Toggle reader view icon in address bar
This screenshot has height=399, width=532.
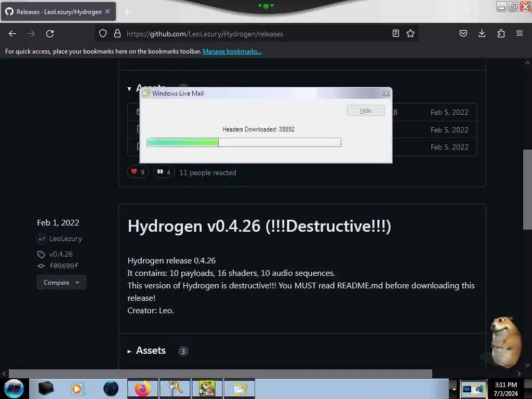click(395, 33)
